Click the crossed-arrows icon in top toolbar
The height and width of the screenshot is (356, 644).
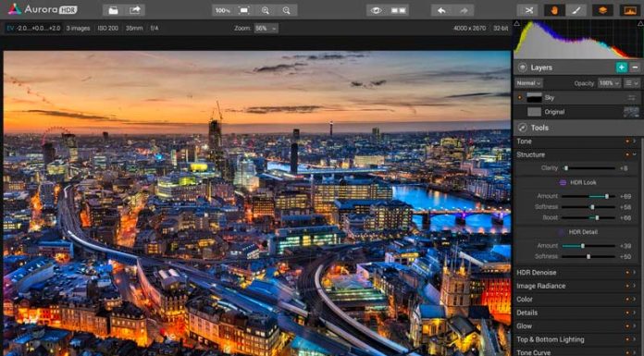[x=528, y=10]
